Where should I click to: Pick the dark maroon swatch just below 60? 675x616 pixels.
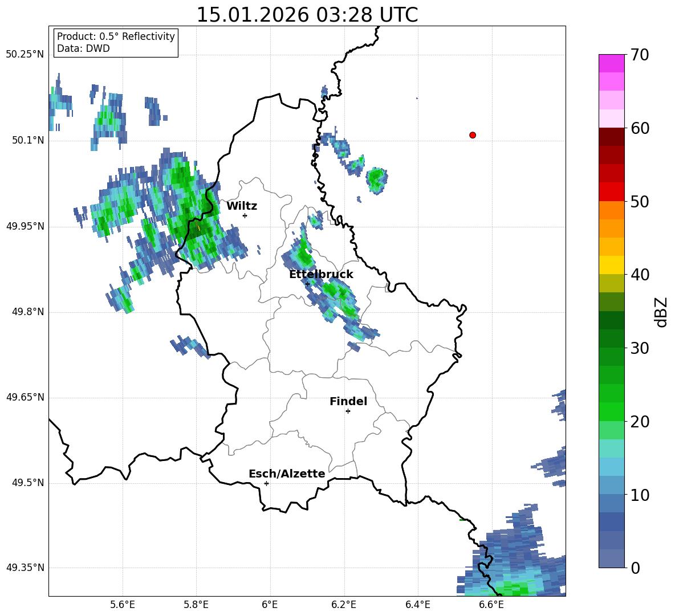[611, 137]
